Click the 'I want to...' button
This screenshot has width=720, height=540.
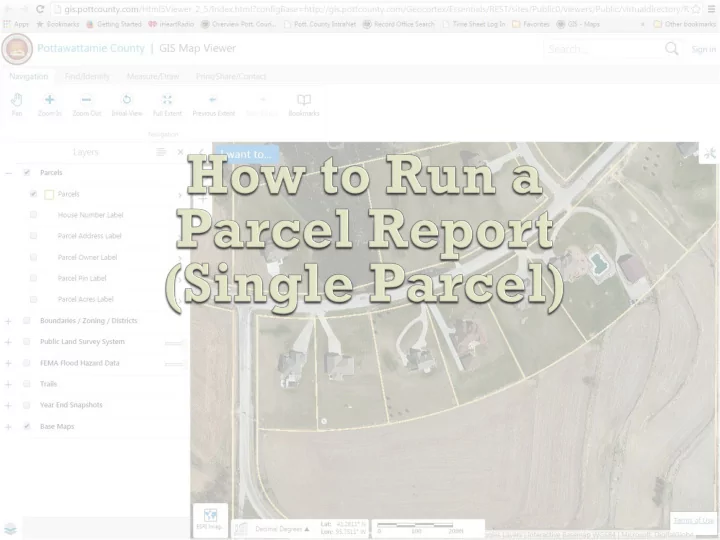tap(246, 154)
